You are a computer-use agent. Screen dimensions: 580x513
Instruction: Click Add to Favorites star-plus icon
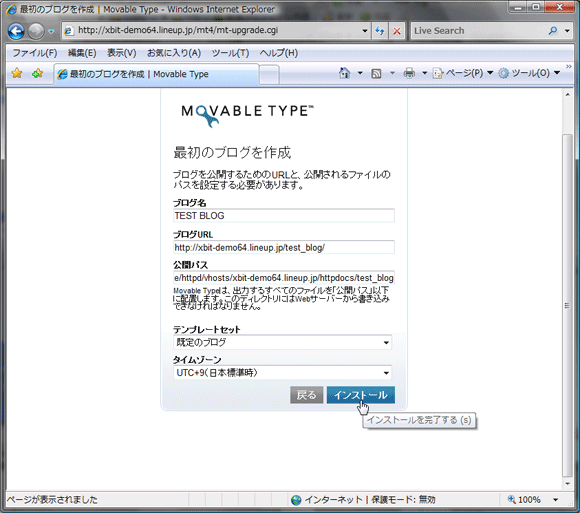point(37,73)
